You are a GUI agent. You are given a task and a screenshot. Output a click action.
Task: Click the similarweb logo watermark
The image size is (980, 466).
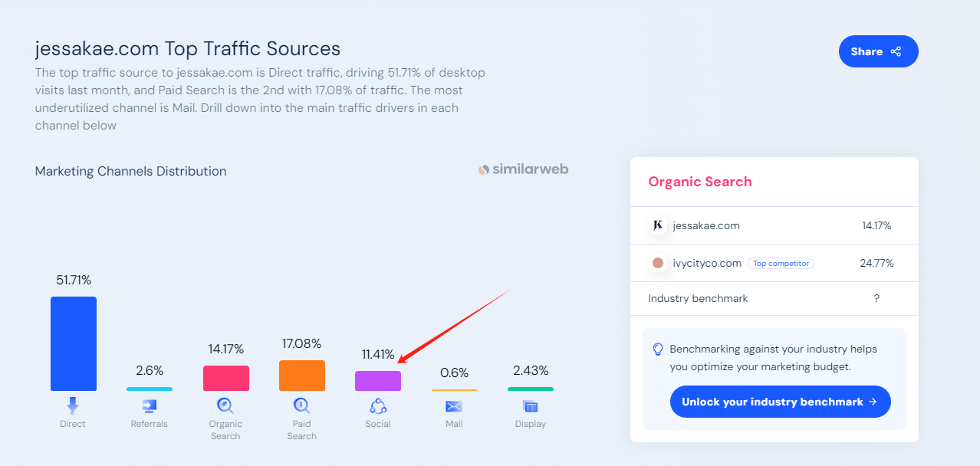pos(523,169)
